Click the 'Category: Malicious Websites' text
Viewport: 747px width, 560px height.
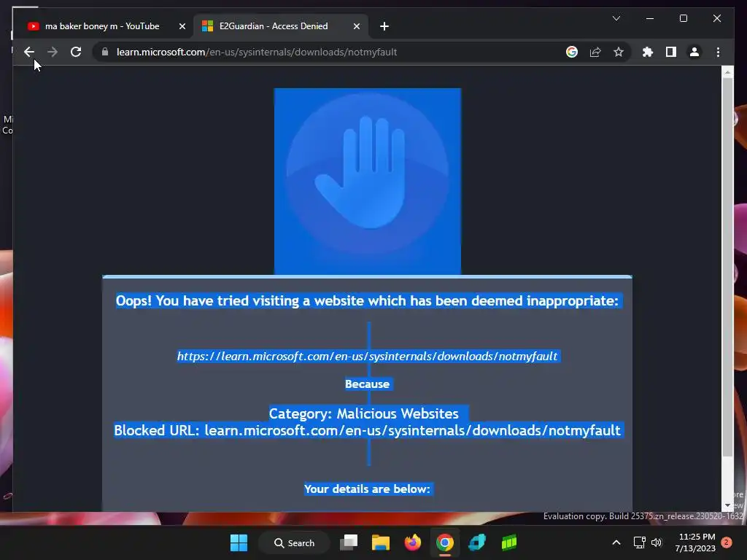tap(363, 413)
